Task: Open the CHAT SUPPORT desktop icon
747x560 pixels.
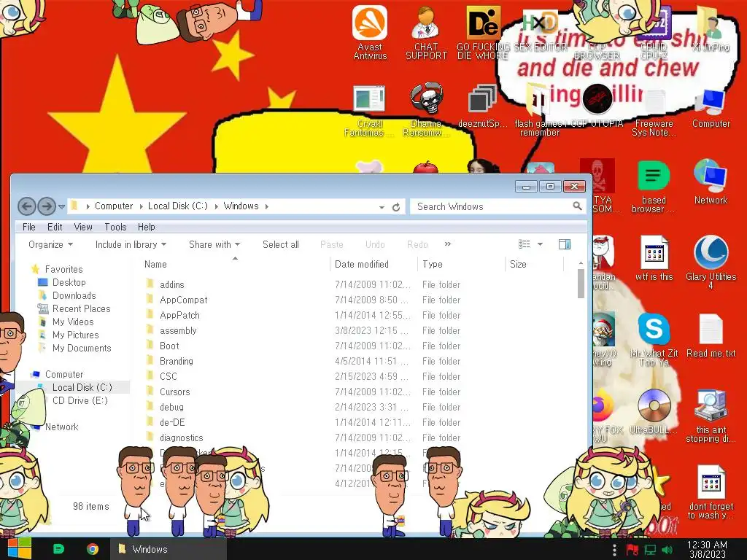Action: [426, 32]
